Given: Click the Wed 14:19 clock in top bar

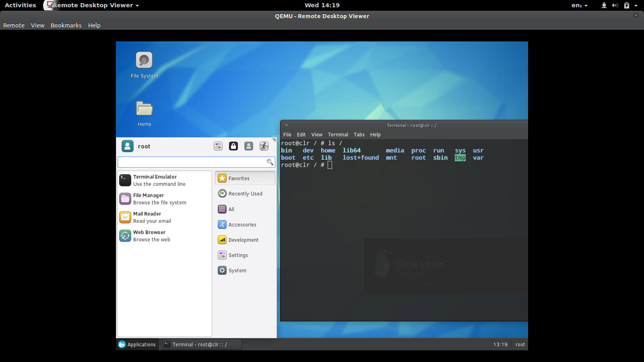Looking at the screenshot, I should coord(322,5).
